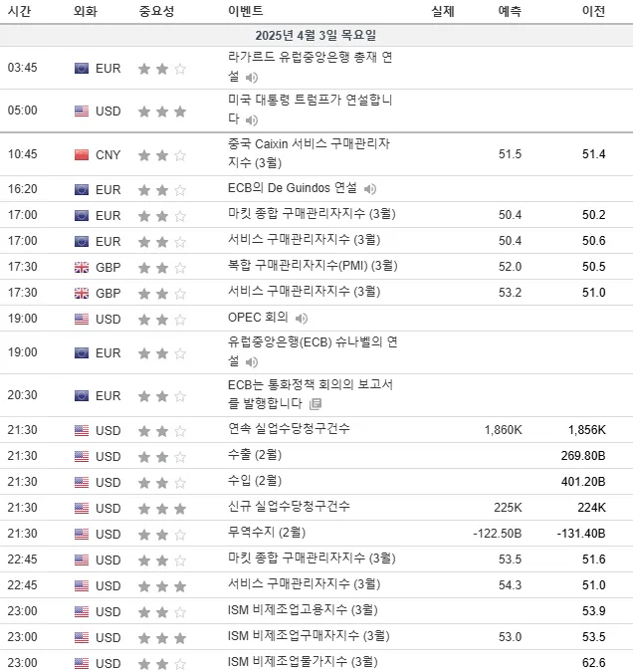Click the US flag beside 연속 실업수당청구건수
The height and width of the screenshot is (672, 633).
click(x=82, y=430)
